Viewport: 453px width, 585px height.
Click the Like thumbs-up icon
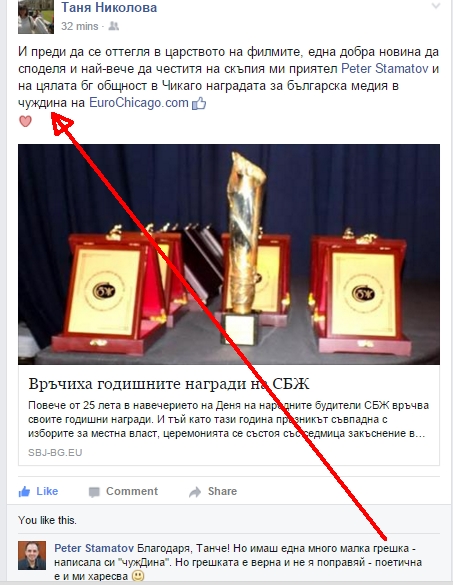click(24, 491)
